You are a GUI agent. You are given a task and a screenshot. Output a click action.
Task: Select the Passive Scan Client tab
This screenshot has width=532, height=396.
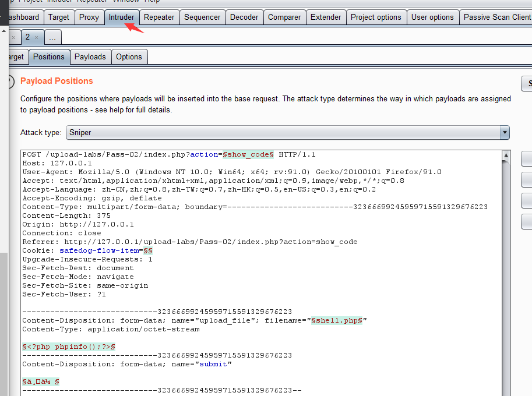point(497,17)
